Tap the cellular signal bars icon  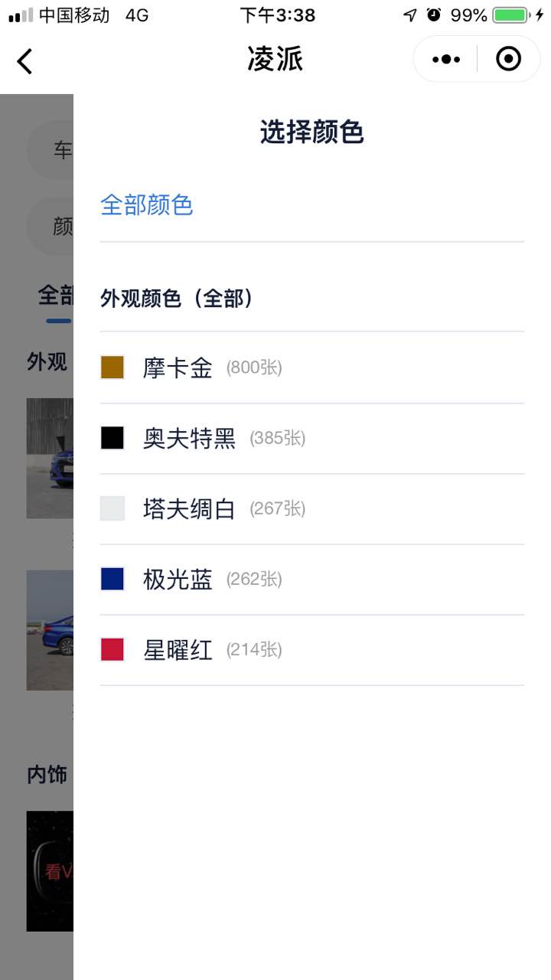21,15
